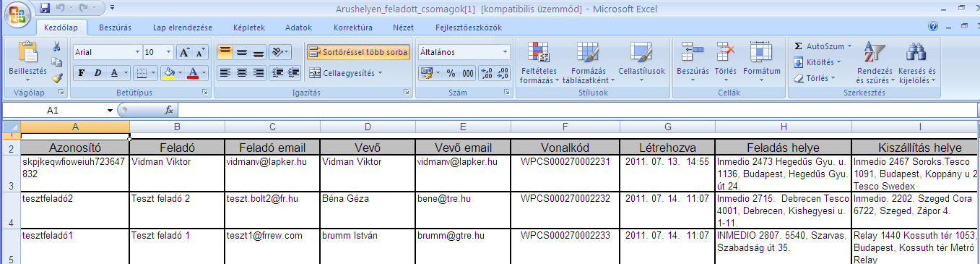
Task: Decrease indent in Igazítás group
Action: (277, 73)
